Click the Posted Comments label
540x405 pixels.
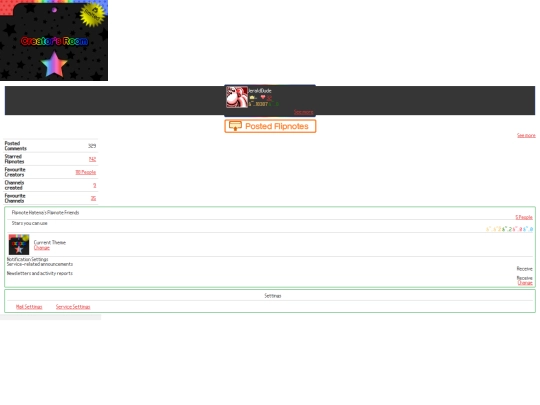15,146
